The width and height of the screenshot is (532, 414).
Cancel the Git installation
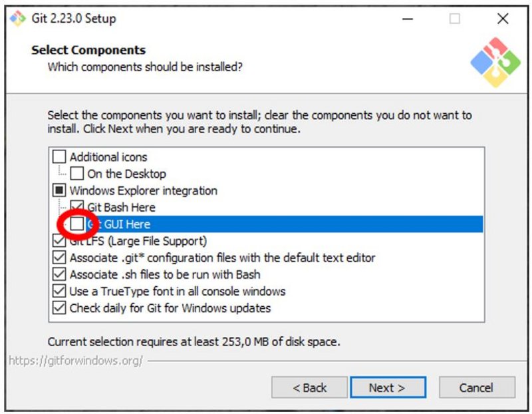pyautogui.click(x=476, y=387)
